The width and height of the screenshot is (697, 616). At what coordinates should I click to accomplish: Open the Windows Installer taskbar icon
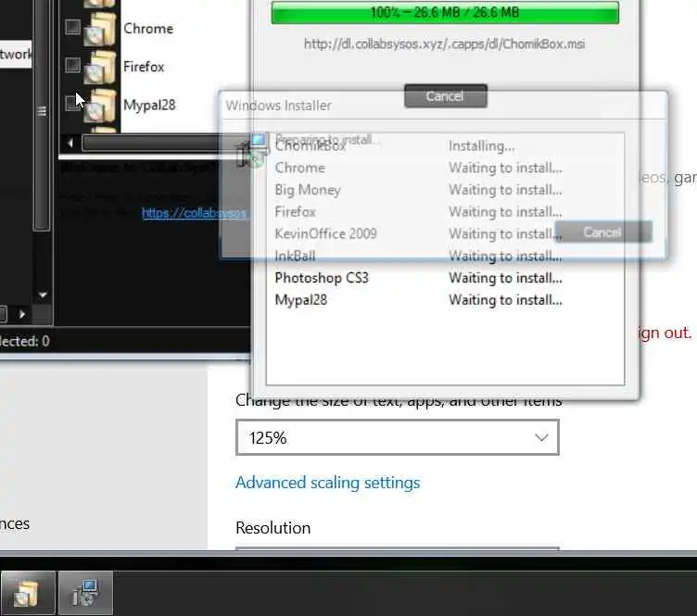click(85, 593)
